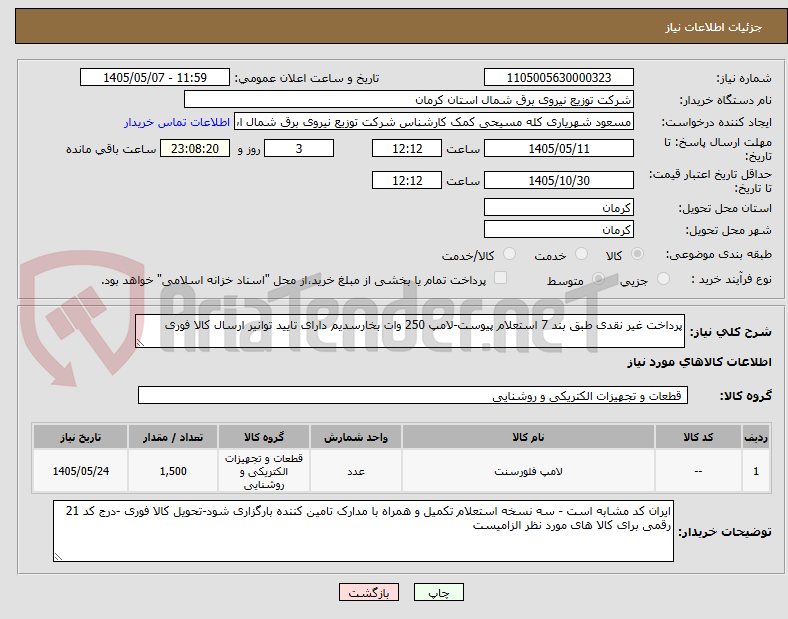Click the شماره نیاز field 1105005630000323
The height and width of the screenshot is (619, 788).
coord(558,77)
